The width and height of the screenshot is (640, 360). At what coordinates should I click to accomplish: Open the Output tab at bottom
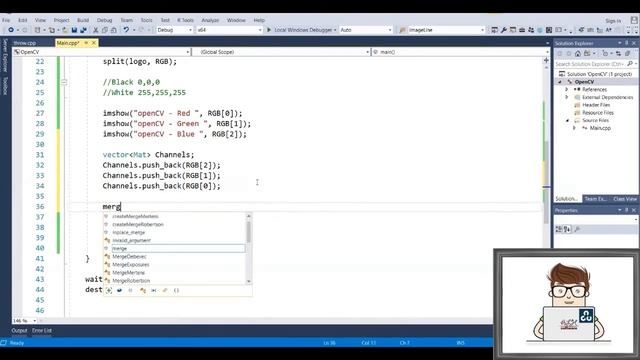tap(19, 331)
